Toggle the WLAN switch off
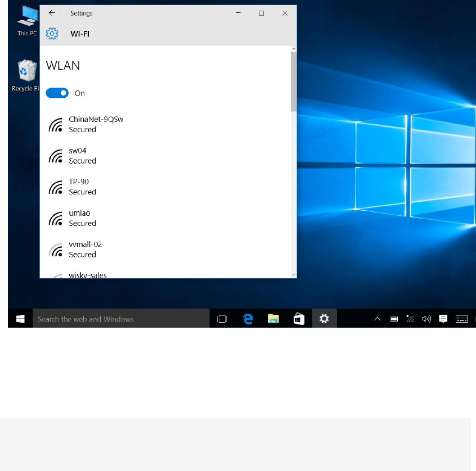Image resolution: width=476 pixels, height=471 pixels. point(57,93)
